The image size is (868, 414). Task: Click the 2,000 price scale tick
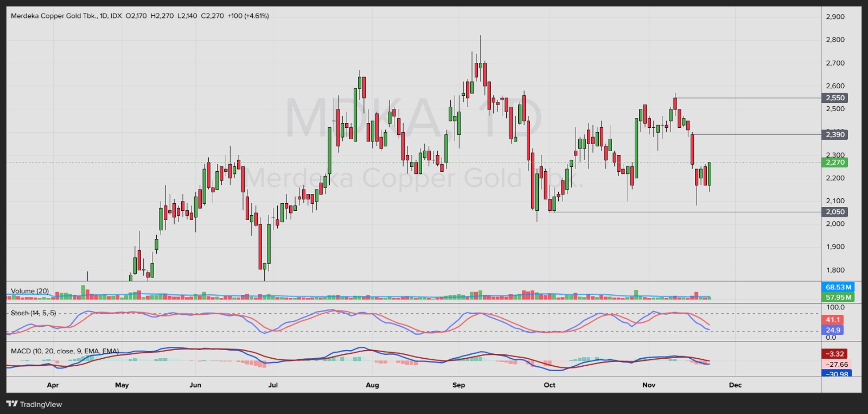[835, 224]
